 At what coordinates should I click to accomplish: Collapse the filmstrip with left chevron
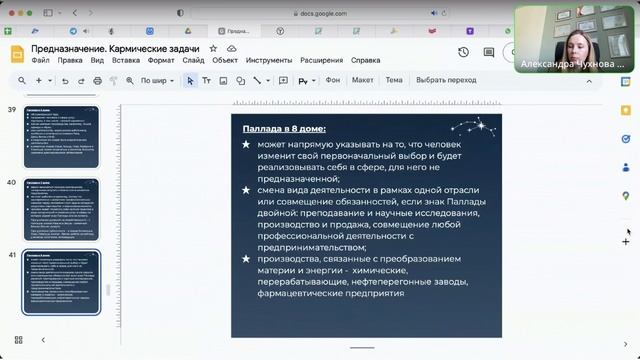click(x=43, y=340)
